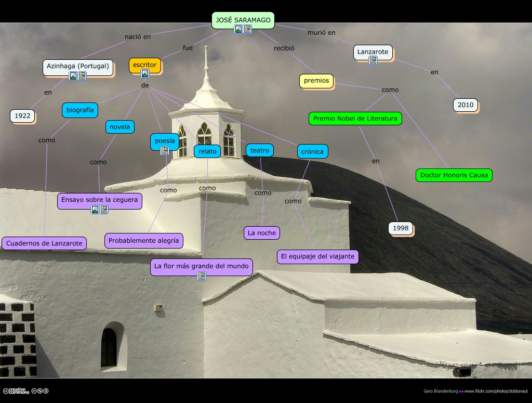Open the flickr.com/photos/doblonaut link
Image resolution: width=532 pixels, height=403 pixels.
[x=496, y=391]
